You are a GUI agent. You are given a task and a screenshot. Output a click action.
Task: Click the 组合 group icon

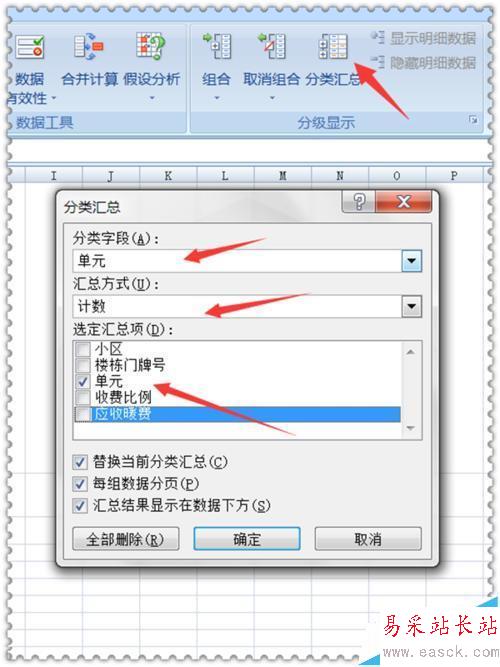click(x=217, y=46)
